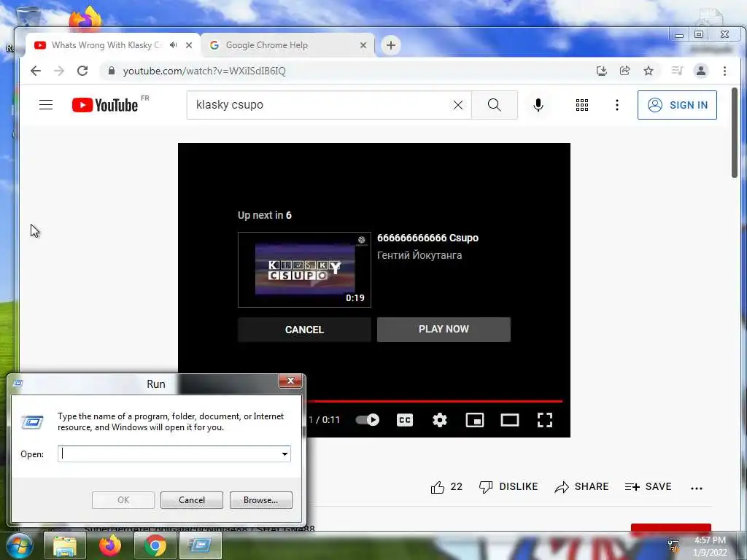Open the YouTube hamburger guide menu
Screen dimensions: 747x560
[x=46, y=105]
